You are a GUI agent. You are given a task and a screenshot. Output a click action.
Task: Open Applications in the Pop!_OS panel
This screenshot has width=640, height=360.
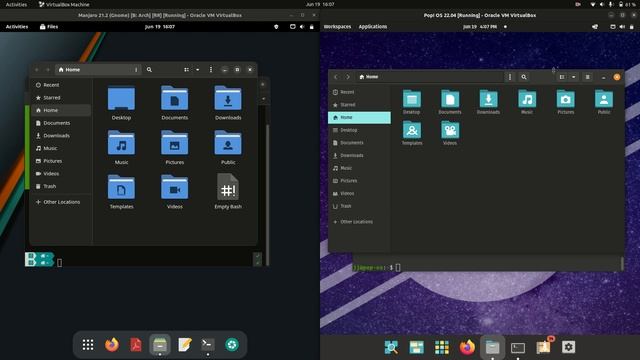[x=373, y=27]
